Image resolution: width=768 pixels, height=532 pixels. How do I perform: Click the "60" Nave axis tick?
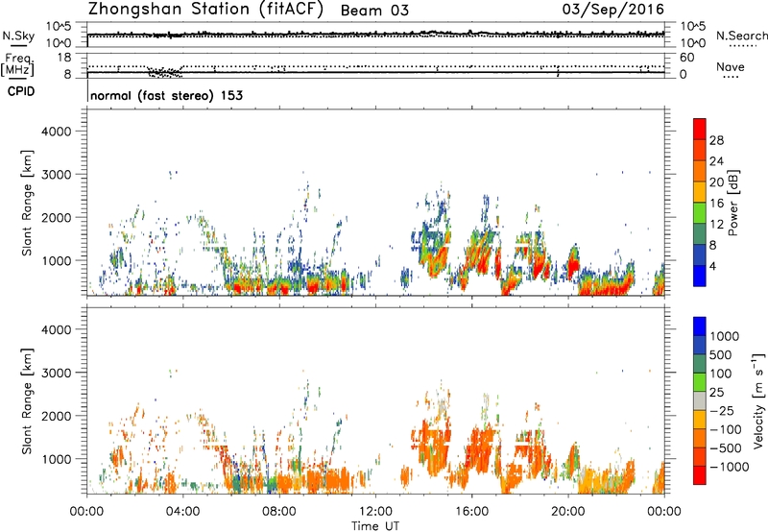point(686,58)
